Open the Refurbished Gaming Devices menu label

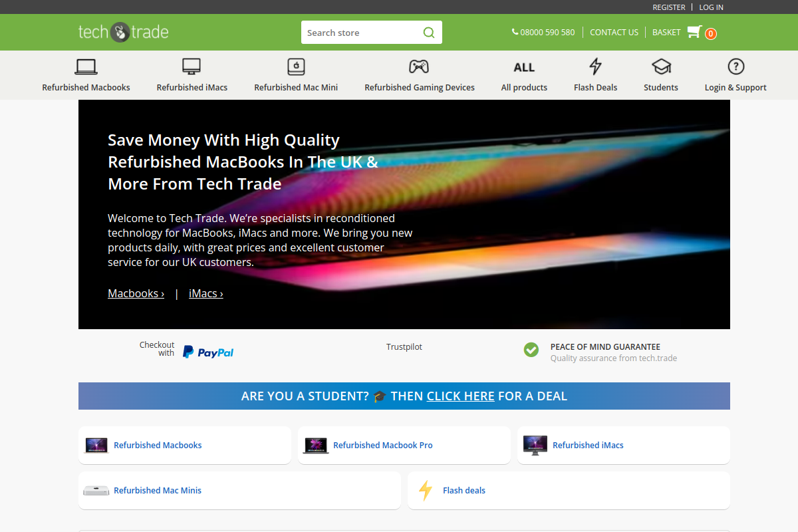click(420, 88)
